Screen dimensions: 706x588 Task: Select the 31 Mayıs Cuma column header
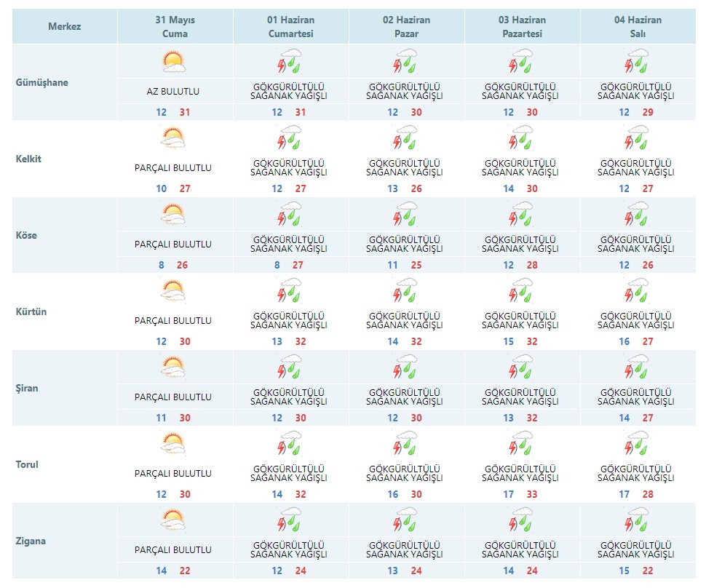click(173, 27)
